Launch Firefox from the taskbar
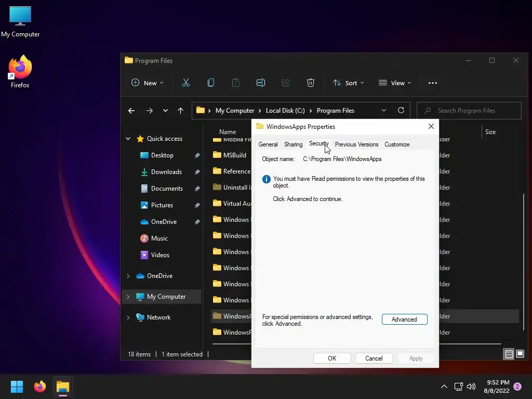Image resolution: width=532 pixels, height=399 pixels. click(x=39, y=387)
